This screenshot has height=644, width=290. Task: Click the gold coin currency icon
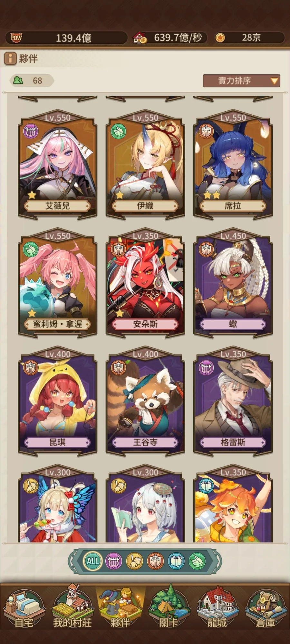click(220, 38)
